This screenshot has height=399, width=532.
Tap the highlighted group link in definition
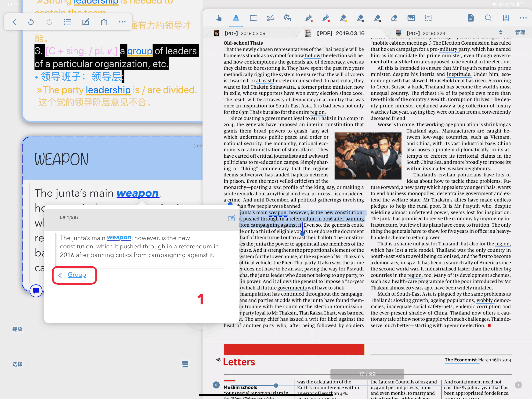(140, 51)
